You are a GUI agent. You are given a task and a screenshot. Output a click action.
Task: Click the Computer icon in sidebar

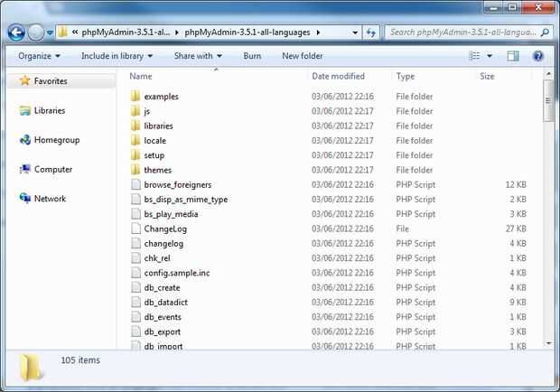coord(25,169)
